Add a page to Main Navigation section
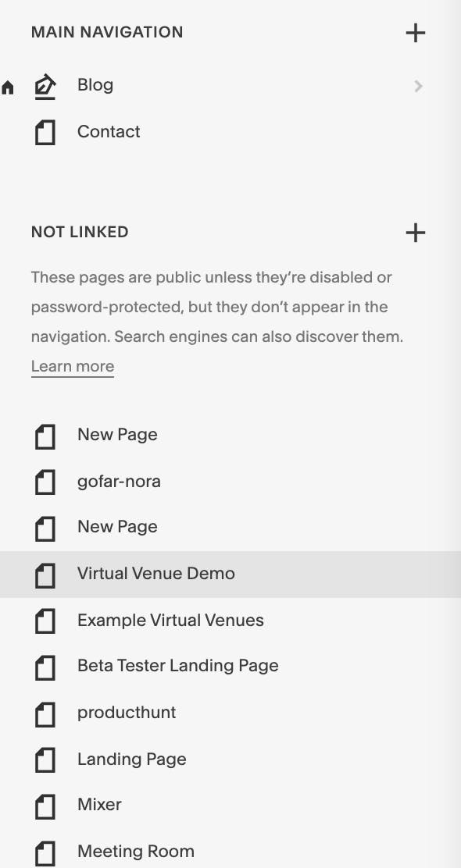The width and height of the screenshot is (461, 868). tap(415, 33)
